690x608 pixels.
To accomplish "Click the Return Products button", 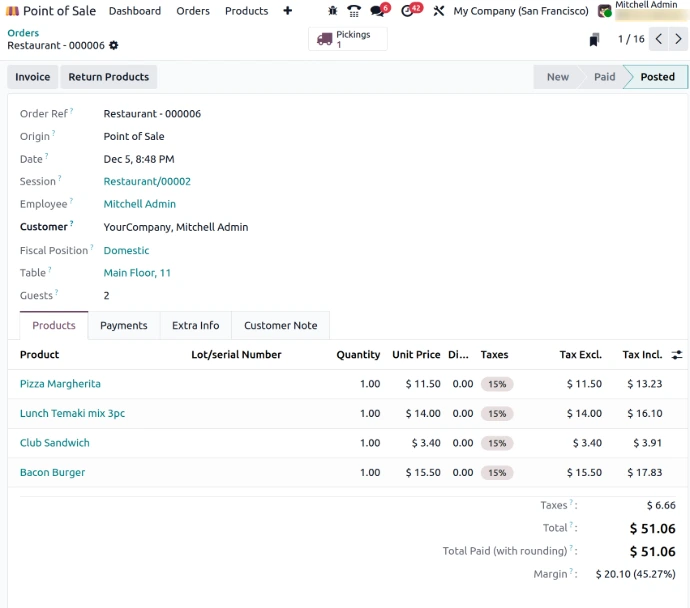I will (108, 77).
